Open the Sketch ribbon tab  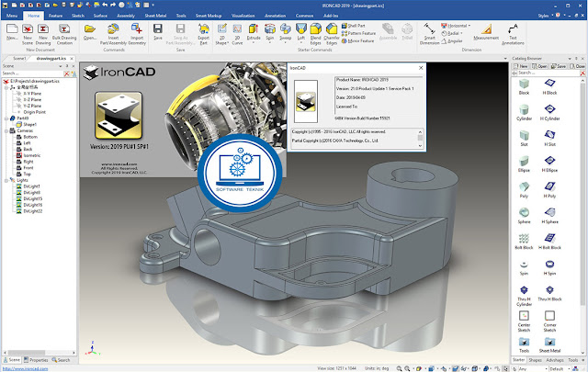click(x=78, y=16)
